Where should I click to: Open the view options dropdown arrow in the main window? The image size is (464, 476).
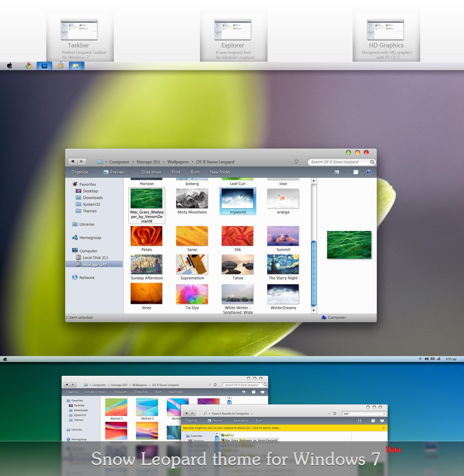[x=344, y=172]
